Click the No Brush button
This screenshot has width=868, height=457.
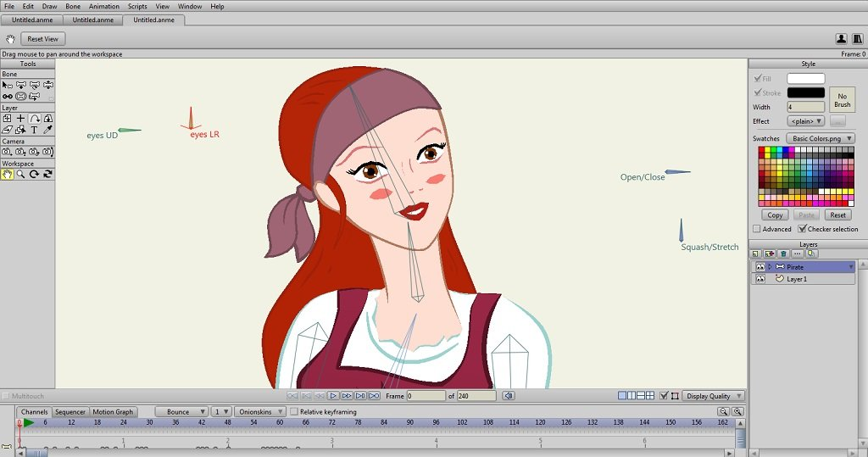[x=842, y=100]
